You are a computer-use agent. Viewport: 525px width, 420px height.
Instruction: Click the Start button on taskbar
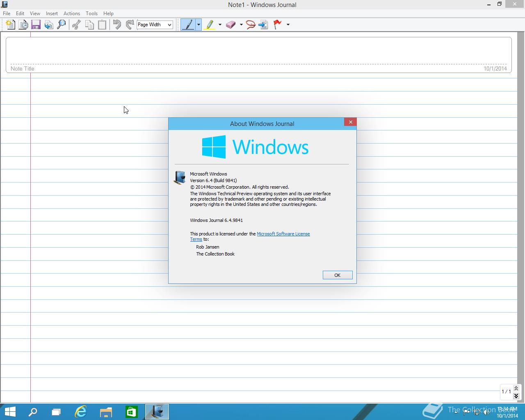(x=10, y=412)
